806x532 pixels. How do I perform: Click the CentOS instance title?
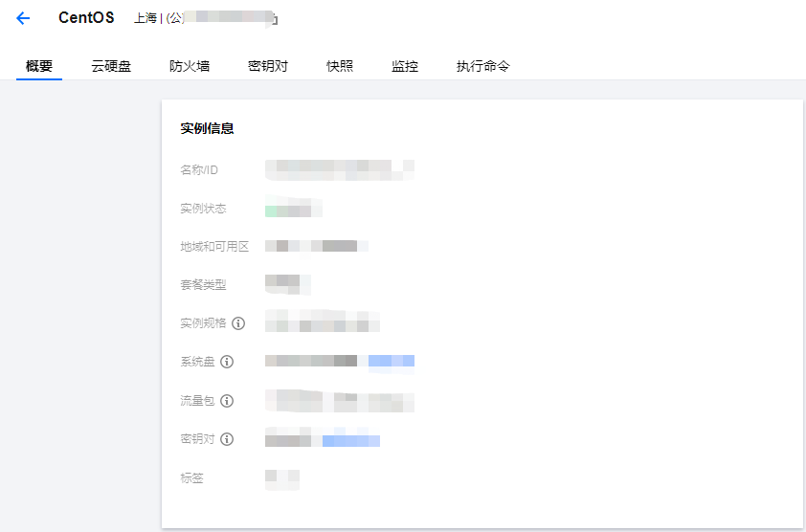tap(86, 18)
